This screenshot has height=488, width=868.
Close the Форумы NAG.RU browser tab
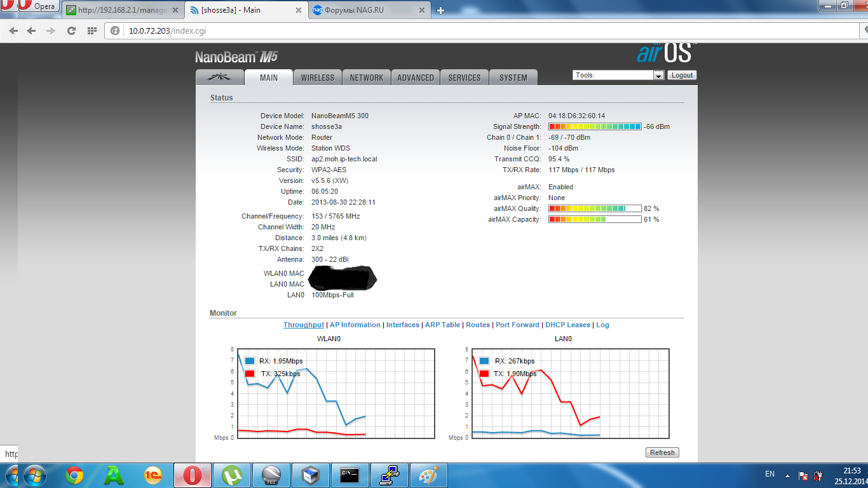(x=423, y=10)
